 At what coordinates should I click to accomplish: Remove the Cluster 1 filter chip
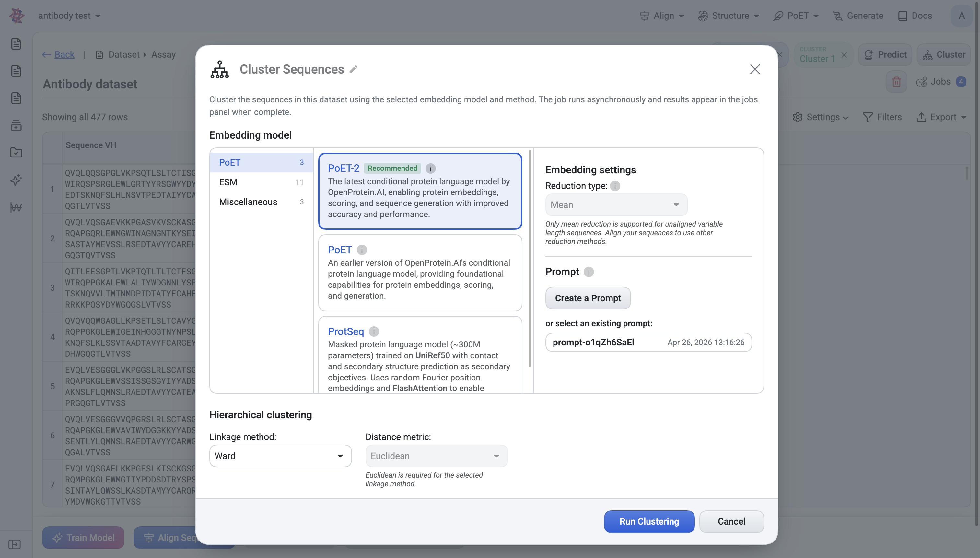(844, 55)
